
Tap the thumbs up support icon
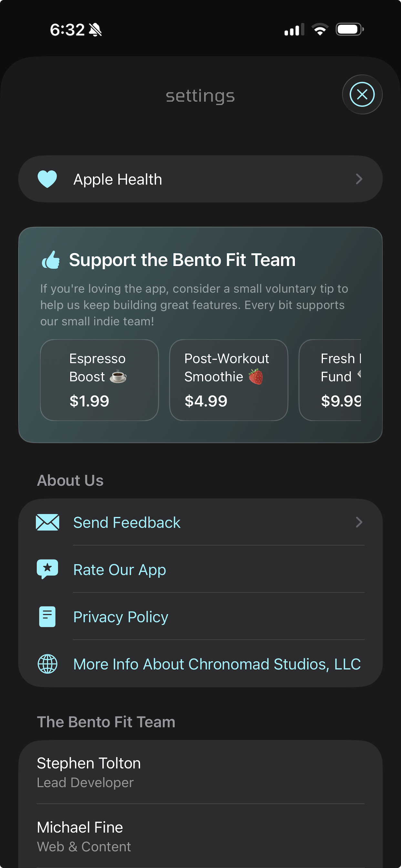pos(51,260)
